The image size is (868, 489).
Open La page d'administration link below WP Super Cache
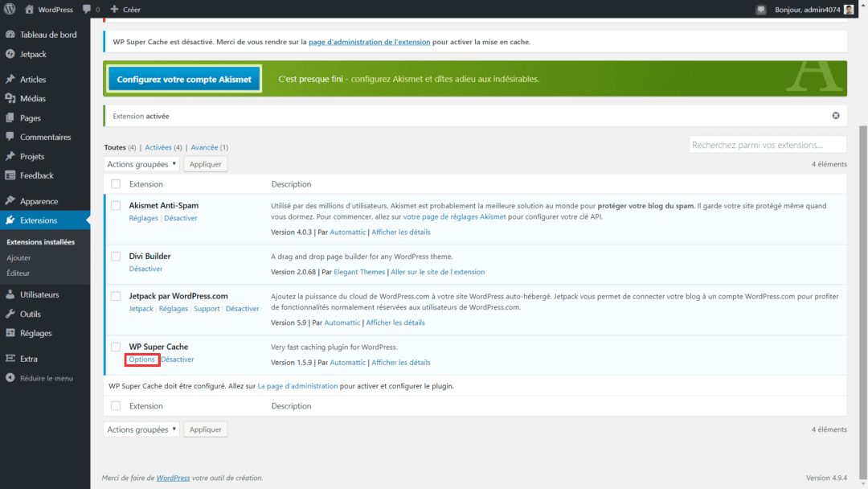point(297,386)
